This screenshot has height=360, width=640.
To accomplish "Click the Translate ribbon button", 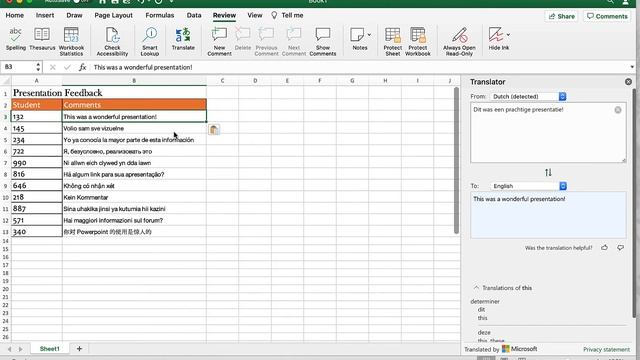I will [x=183, y=39].
